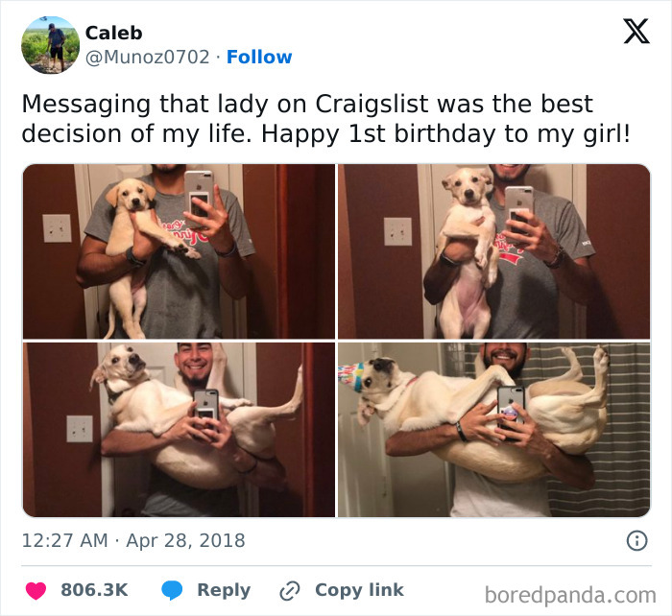This screenshot has height=616, width=672.
Task: Open Caleb's profile avatar
Action: click(51, 45)
